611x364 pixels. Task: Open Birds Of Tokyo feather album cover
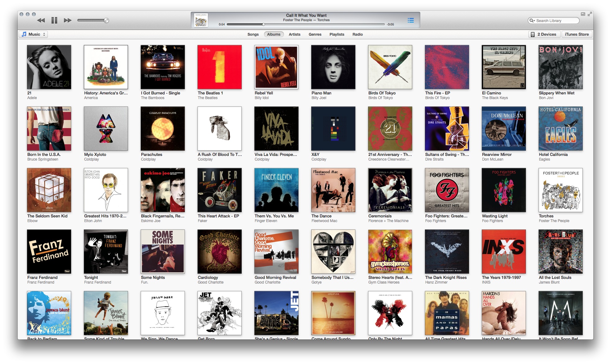point(390,67)
